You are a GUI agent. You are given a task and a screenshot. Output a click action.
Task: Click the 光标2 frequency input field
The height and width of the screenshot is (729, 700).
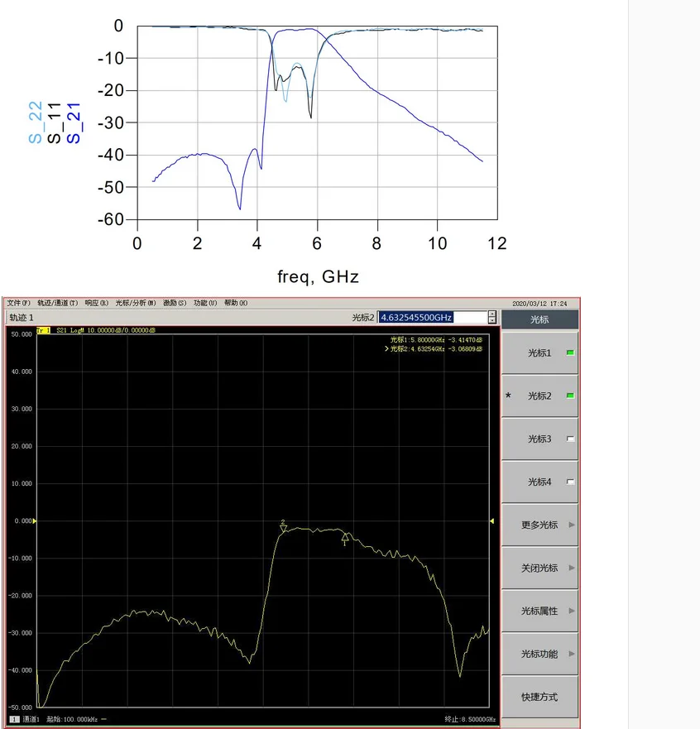pyautogui.click(x=432, y=318)
